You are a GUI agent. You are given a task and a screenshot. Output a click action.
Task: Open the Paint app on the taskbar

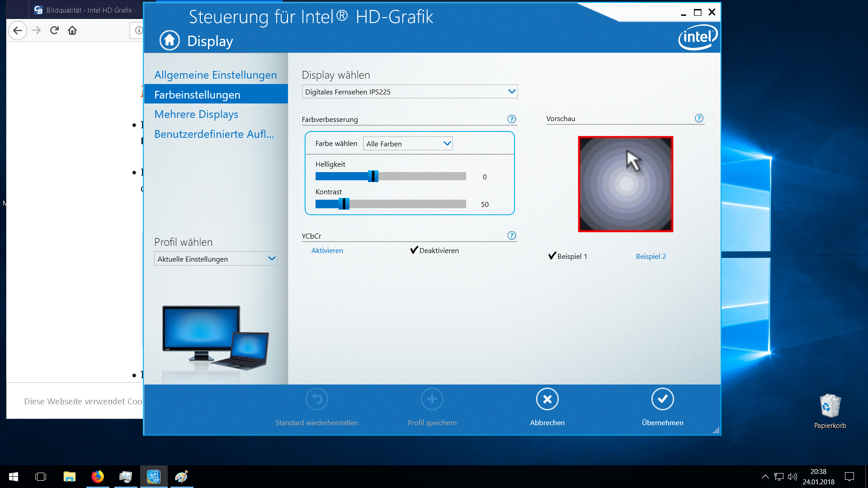pos(181,477)
